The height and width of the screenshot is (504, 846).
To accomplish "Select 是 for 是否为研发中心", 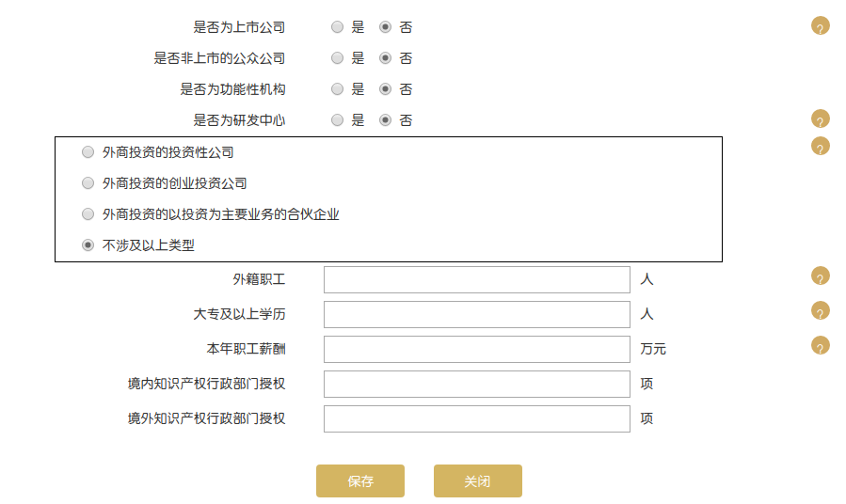I will (337, 120).
